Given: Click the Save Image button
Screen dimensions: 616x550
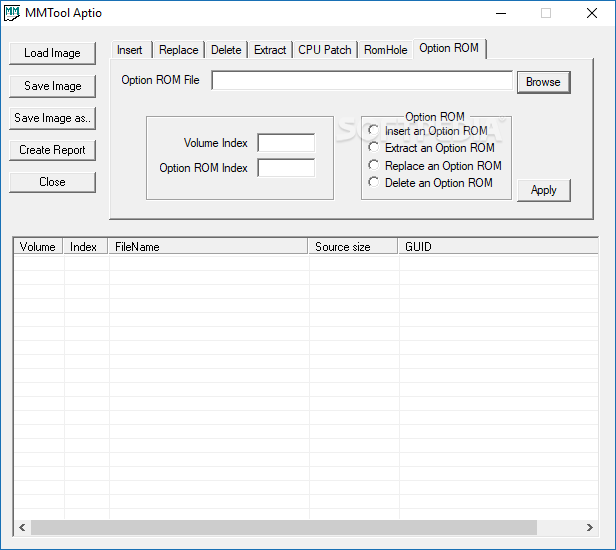Looking at the screenshot, I should point(52,86).
